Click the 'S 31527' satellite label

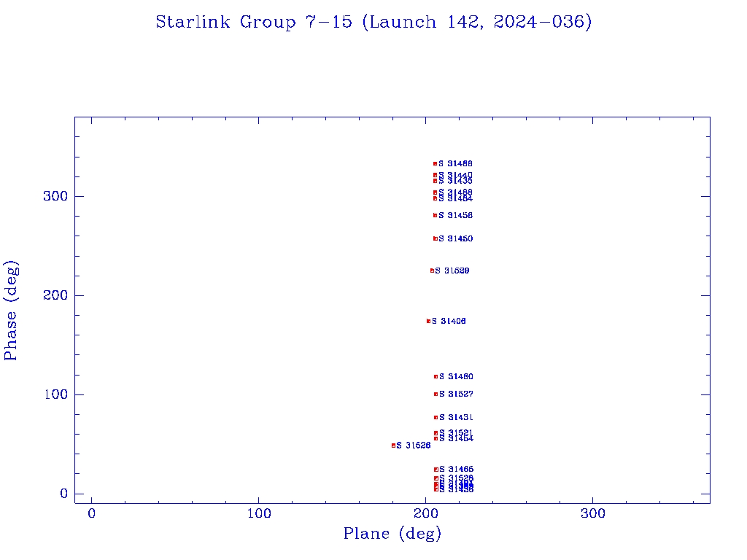click(x=457, y=394)
